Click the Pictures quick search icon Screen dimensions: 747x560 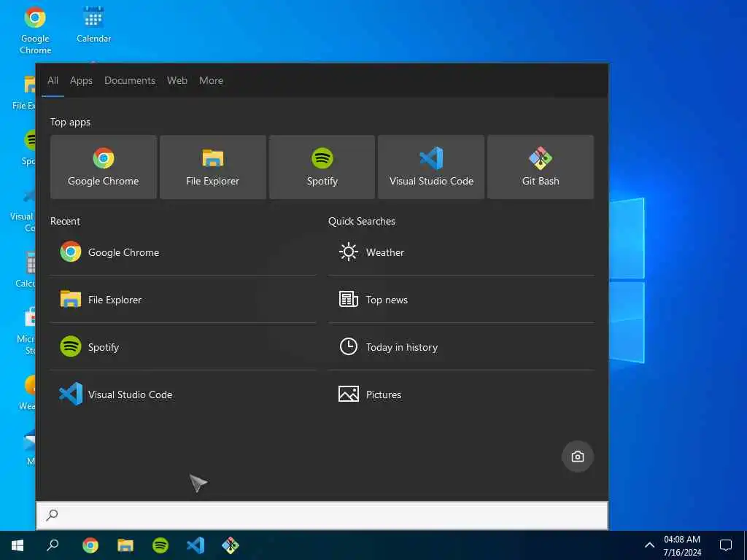pyautogui.click(x=348, y=394)
